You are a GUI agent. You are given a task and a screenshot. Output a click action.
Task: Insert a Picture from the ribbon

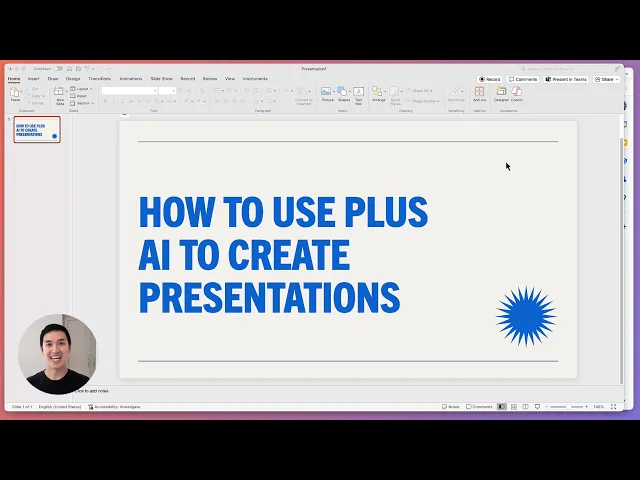[326, 91]
